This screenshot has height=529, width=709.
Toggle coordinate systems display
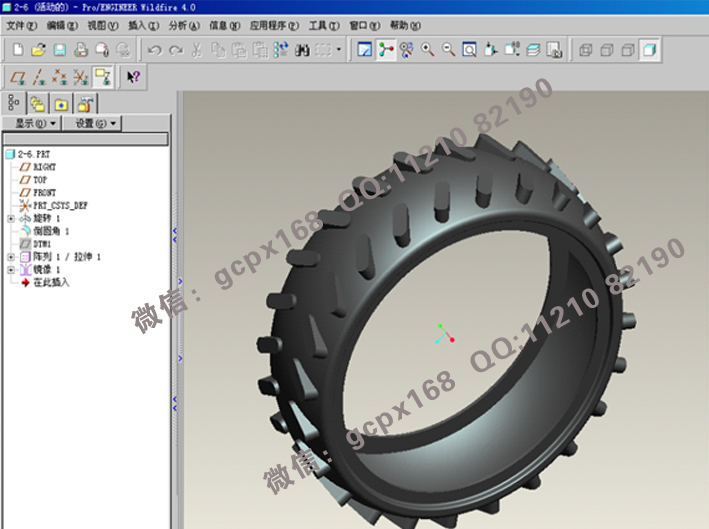[x=80, y=76]
